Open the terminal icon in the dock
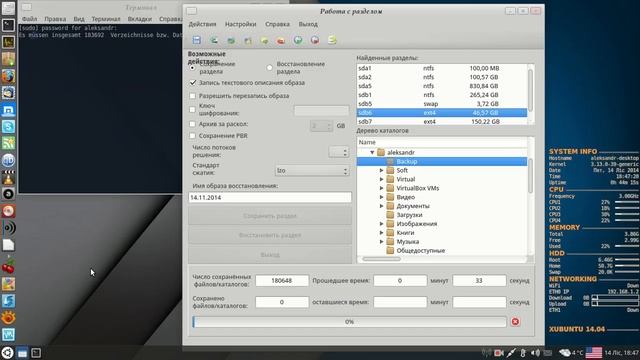 8,25
